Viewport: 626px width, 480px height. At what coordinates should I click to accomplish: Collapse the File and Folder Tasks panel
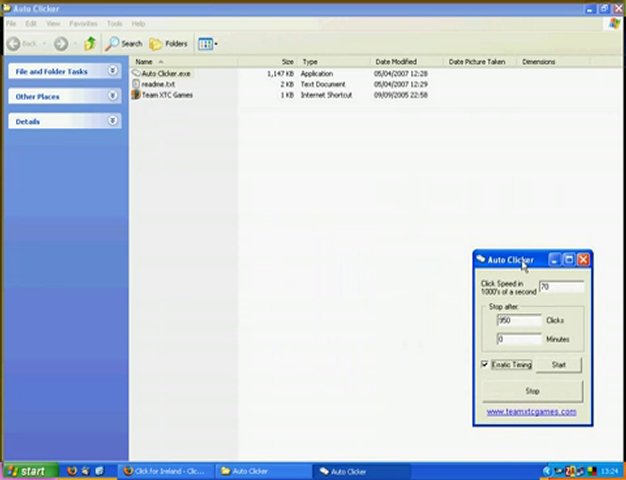tap(112, 71)
